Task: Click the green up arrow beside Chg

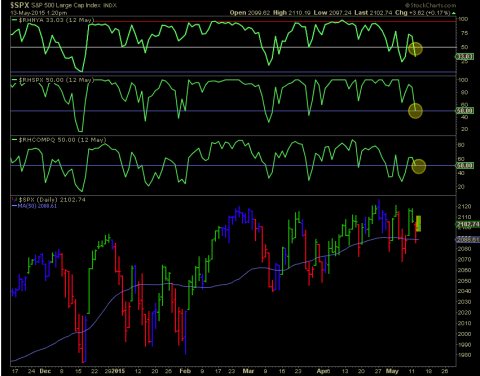Action: pos(454,13)
